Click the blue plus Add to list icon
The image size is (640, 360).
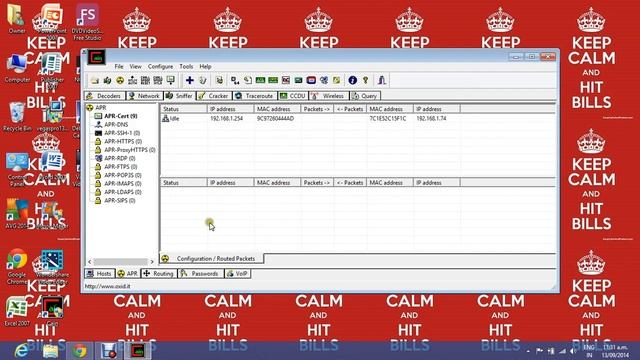coord(189,80)
